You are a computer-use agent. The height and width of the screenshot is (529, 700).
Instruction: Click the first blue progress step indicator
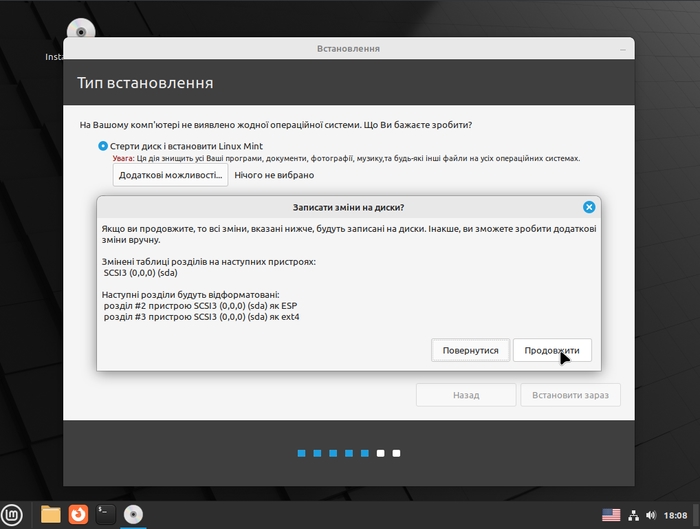301,454
